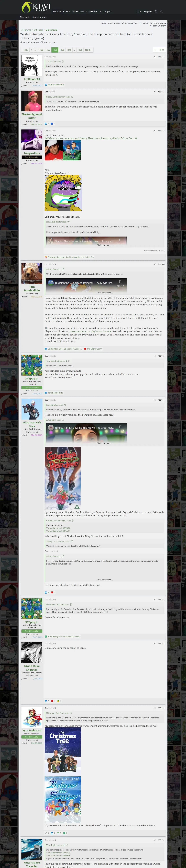Open the Pepe Sheen image attachment

point(63,193)
